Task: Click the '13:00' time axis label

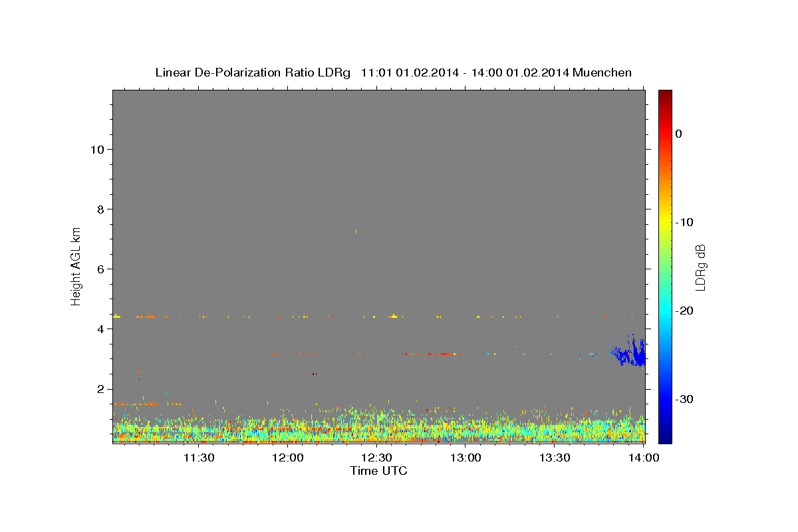Action: point(466,457)
